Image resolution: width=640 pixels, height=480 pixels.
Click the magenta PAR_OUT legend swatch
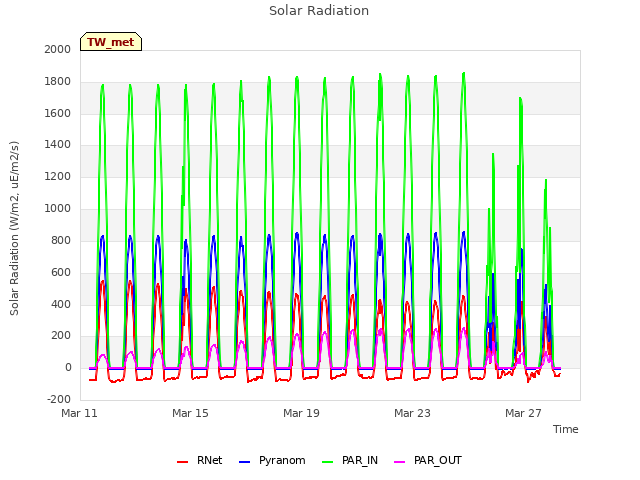pyautogui.click(x=400, y=462)
